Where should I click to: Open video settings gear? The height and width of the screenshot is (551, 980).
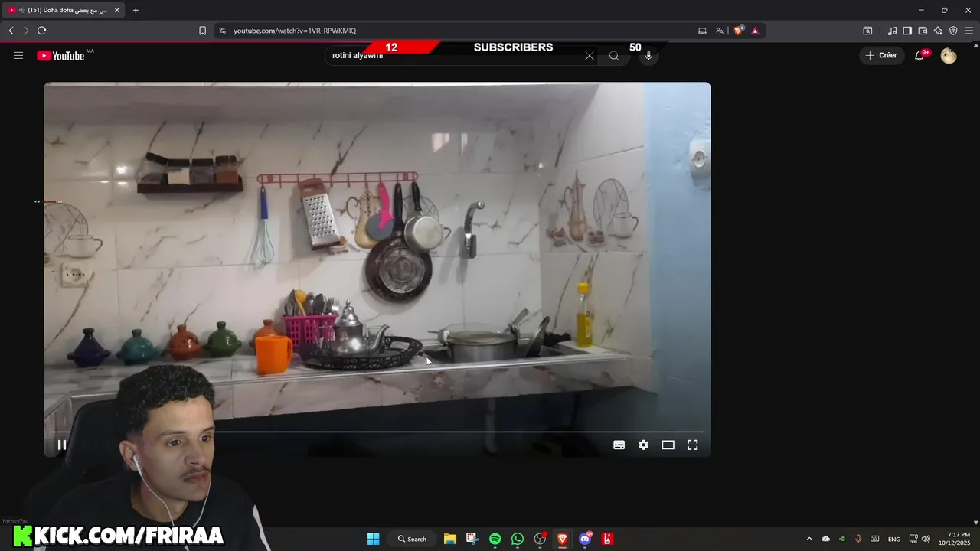click(644, 445)
